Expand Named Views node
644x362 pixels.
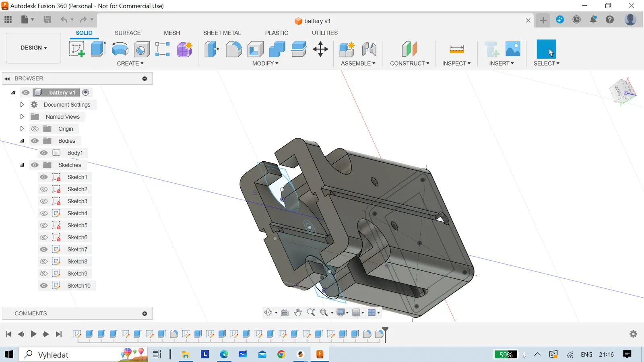[x=22, y=117]
